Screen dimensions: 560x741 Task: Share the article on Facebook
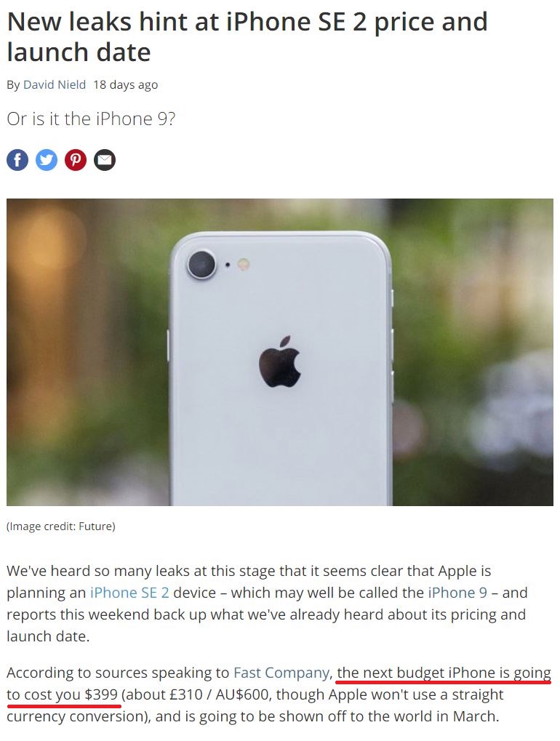17,160
